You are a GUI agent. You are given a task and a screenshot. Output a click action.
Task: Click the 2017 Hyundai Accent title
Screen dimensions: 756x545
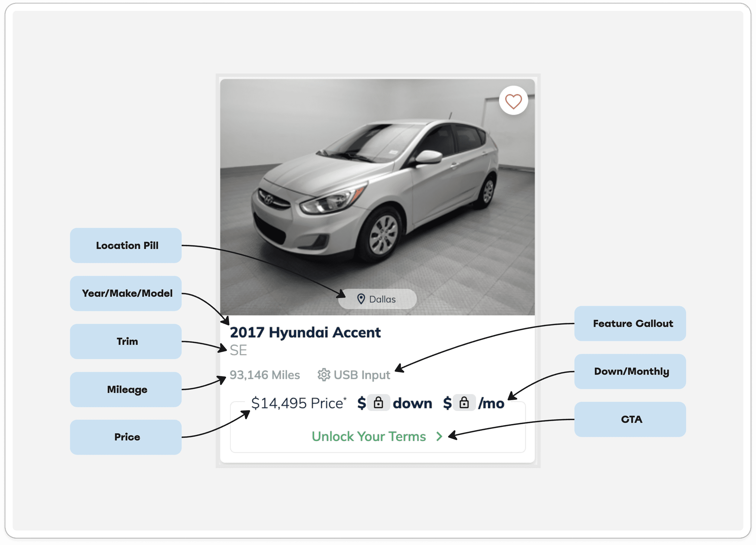point(305,332)
